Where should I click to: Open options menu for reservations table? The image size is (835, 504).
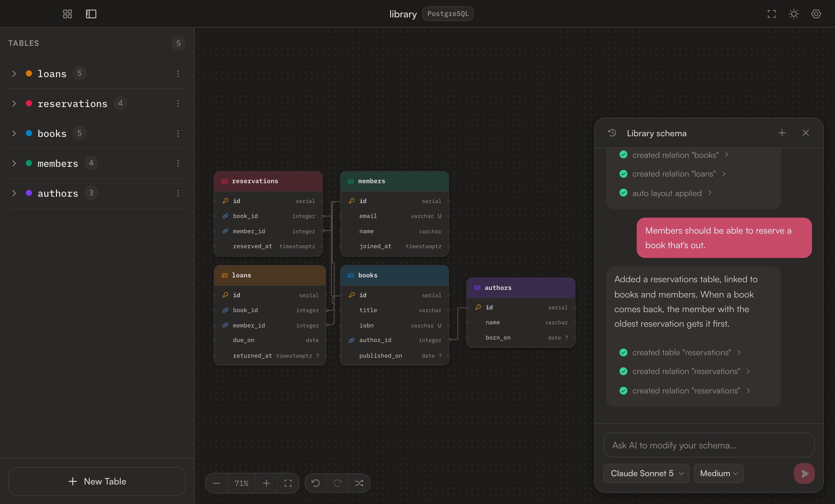(x=178, y=104)
